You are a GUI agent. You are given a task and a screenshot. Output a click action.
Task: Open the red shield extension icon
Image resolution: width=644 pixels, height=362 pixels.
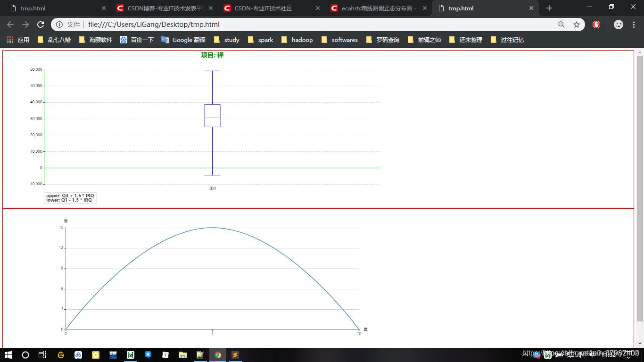(596, 25)
